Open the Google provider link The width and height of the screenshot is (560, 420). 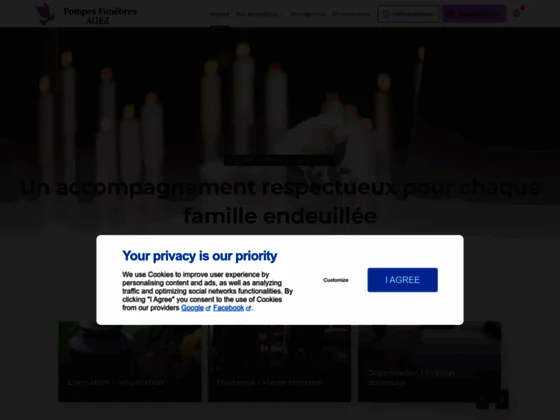pos(192,308)
